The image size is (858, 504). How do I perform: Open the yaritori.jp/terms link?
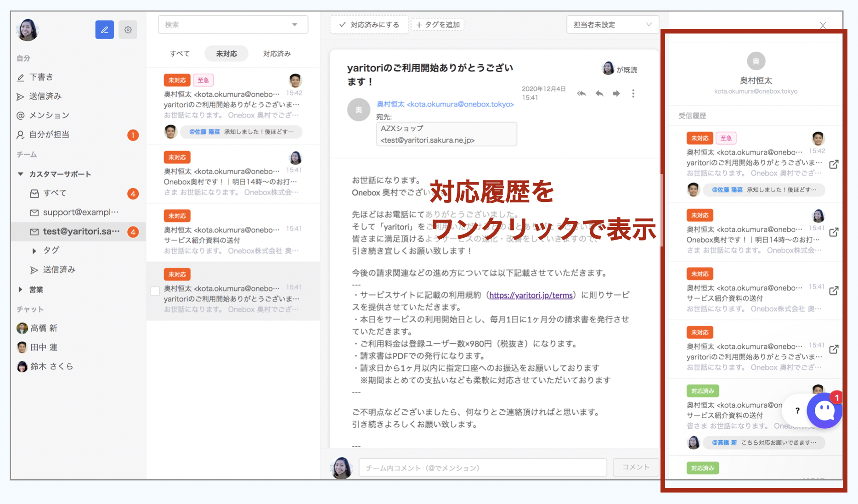click(x=531, y=295)
